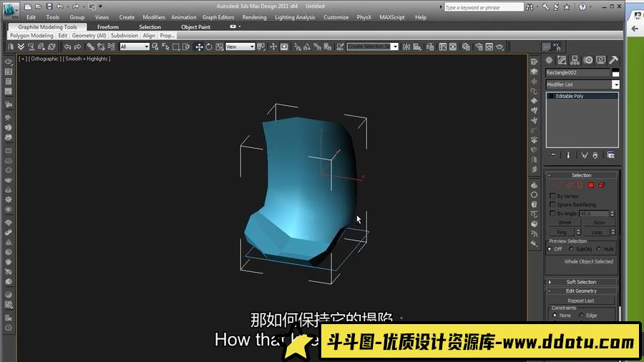Image resolution: width=644 pixels, height=362 pixels.
Task: Open the Hierarchy command panel tab
Action: pyautogui.click(x=575, y=60)
